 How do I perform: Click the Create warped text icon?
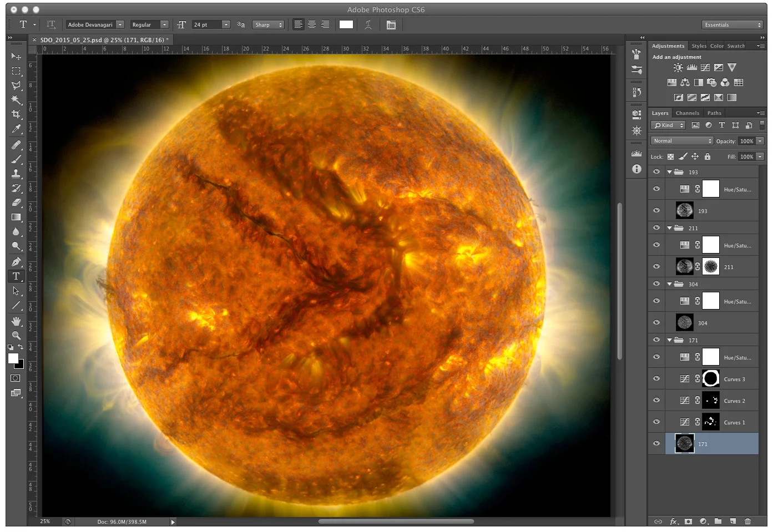tap(368, 24)
